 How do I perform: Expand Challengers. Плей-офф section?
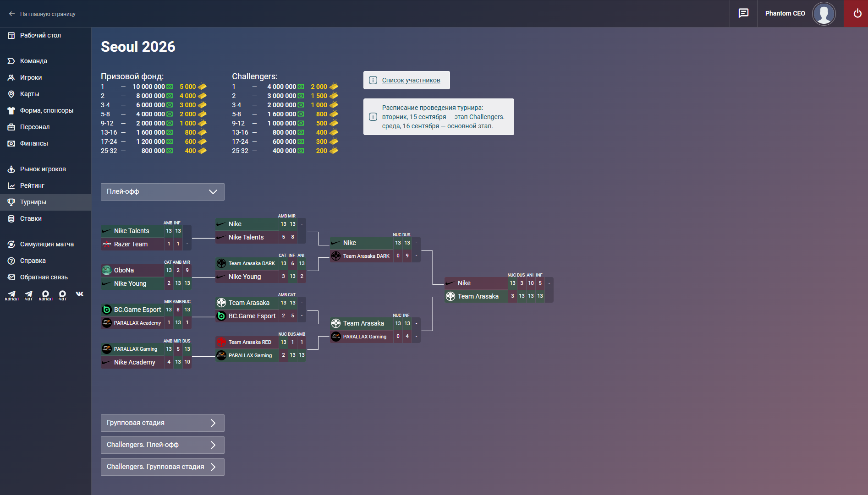click(x=163, y=445)
